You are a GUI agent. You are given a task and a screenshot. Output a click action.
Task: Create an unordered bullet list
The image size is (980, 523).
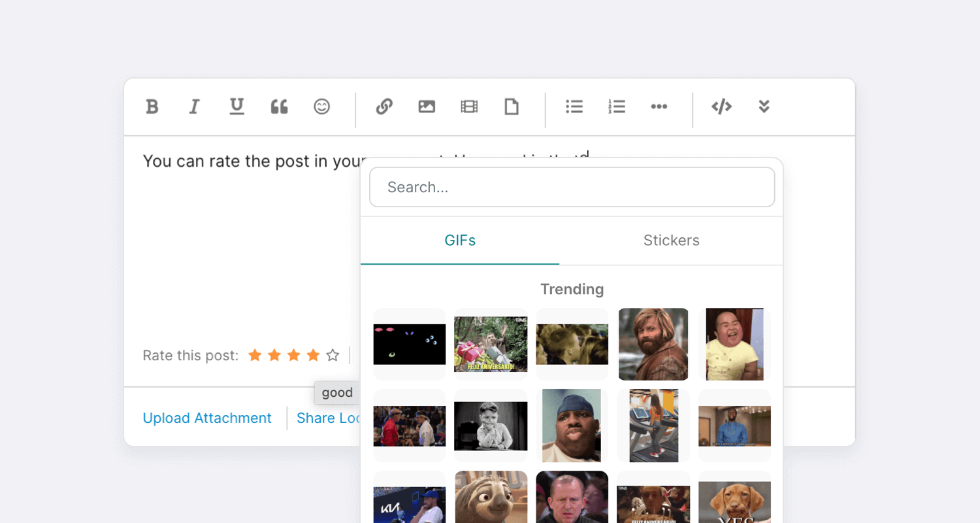tap(574, 107)
